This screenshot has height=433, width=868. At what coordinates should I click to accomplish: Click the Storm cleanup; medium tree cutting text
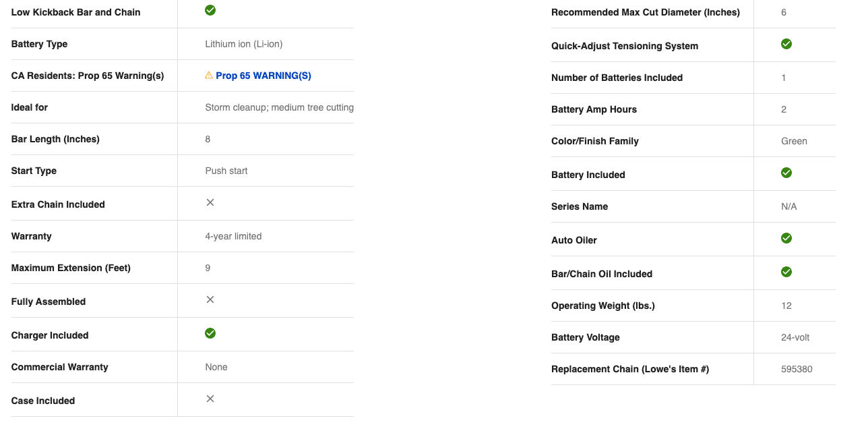click(x=279, y=107)
